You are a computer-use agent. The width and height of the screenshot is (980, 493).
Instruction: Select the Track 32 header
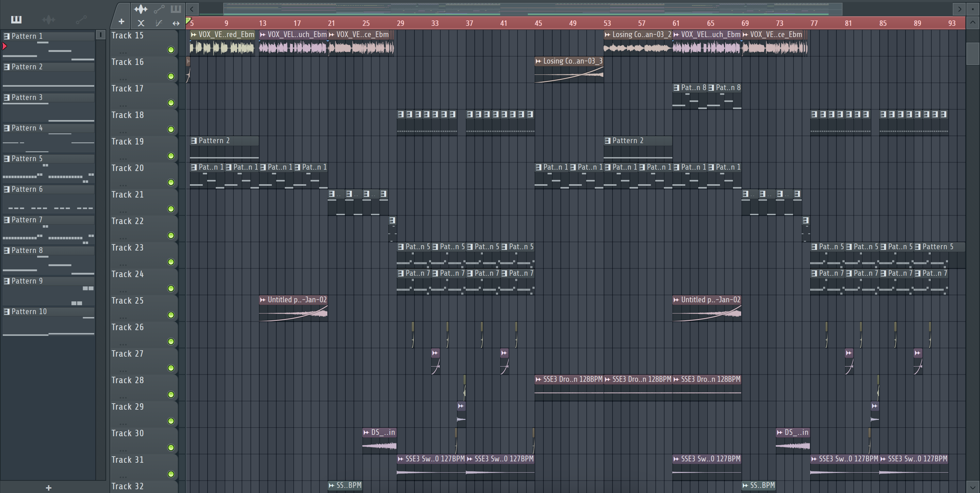pyautogui.click(x=144, y=487)
